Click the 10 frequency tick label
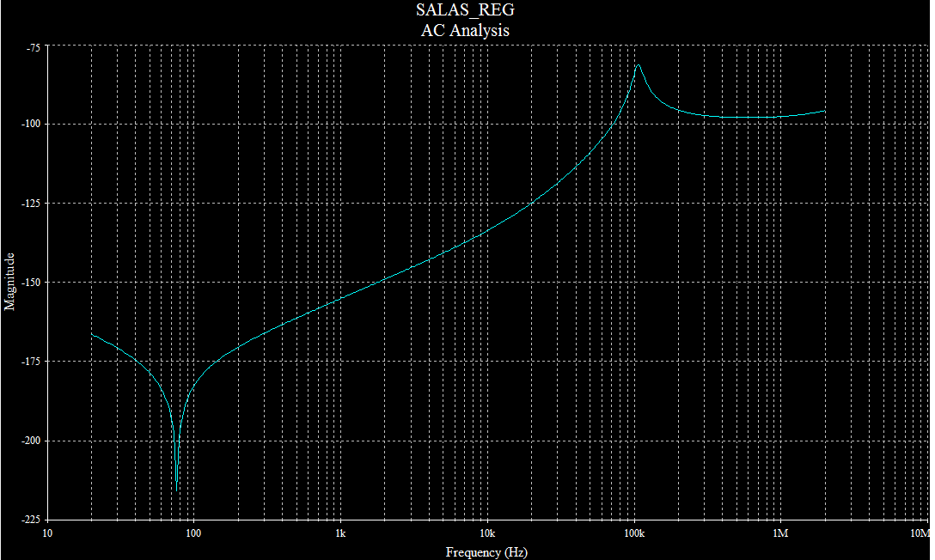Viewport: 935px width, 560px height. tap(47, 533)
